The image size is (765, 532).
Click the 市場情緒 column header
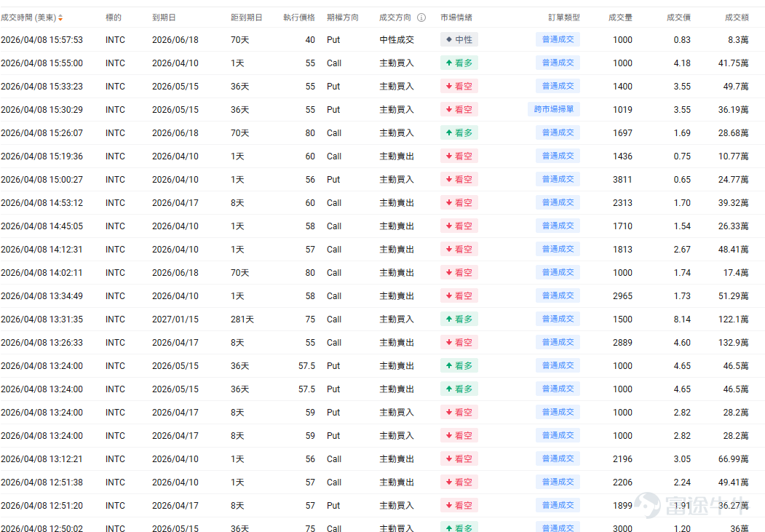coord(456,17)
